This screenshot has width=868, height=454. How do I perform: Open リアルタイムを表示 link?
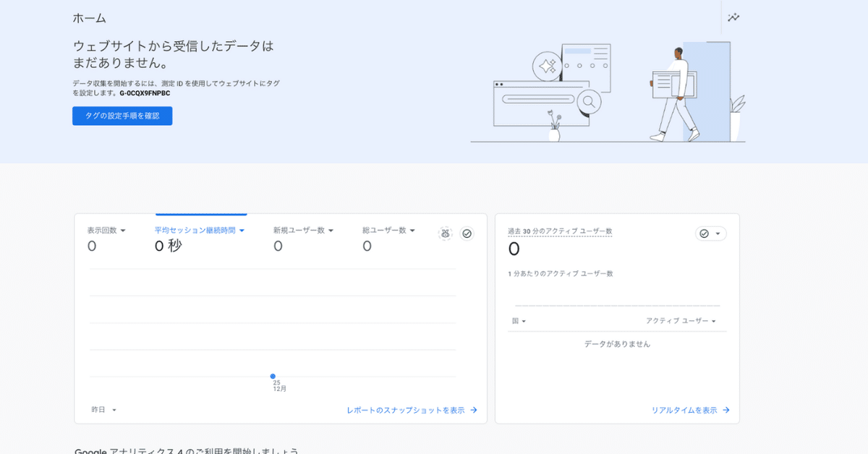pyautogui.click(x=691, y=410)
